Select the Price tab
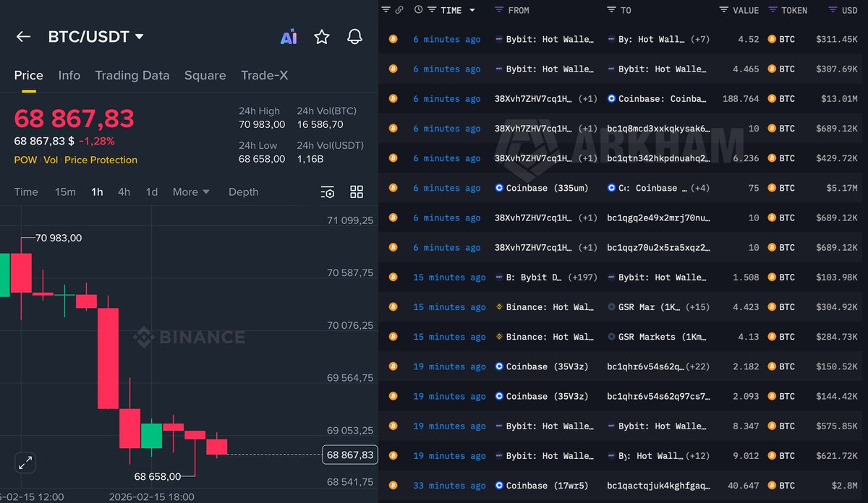868x503 pixels. tap(29, 75)
